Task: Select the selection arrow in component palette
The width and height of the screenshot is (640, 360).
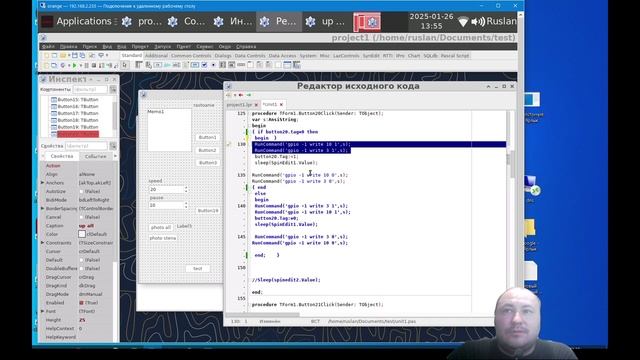Action: point(125,65)
